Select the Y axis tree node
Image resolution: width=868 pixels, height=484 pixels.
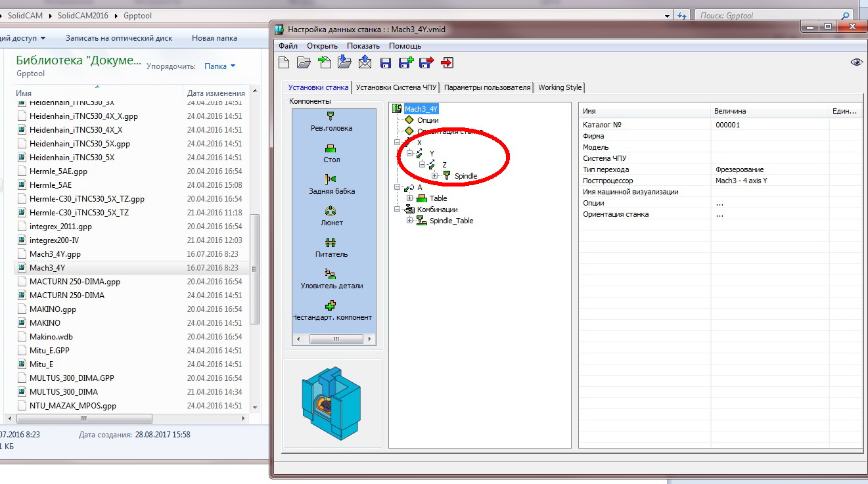[x=432, y=154]
